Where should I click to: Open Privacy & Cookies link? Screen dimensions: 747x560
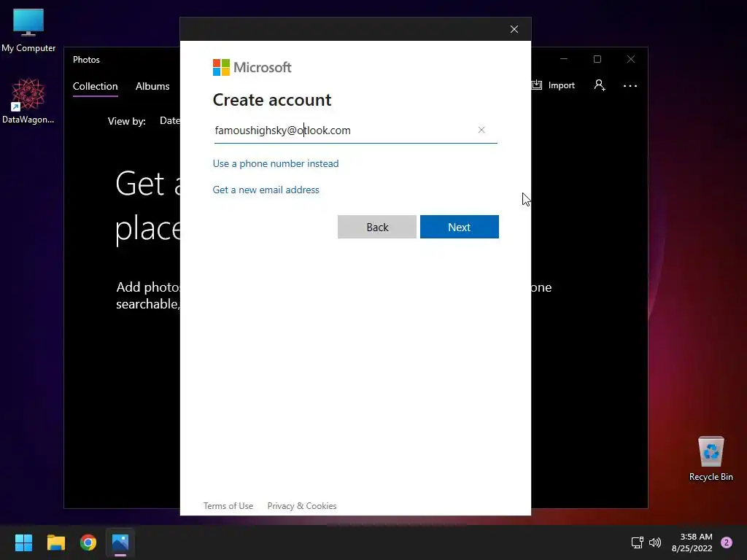302,506
